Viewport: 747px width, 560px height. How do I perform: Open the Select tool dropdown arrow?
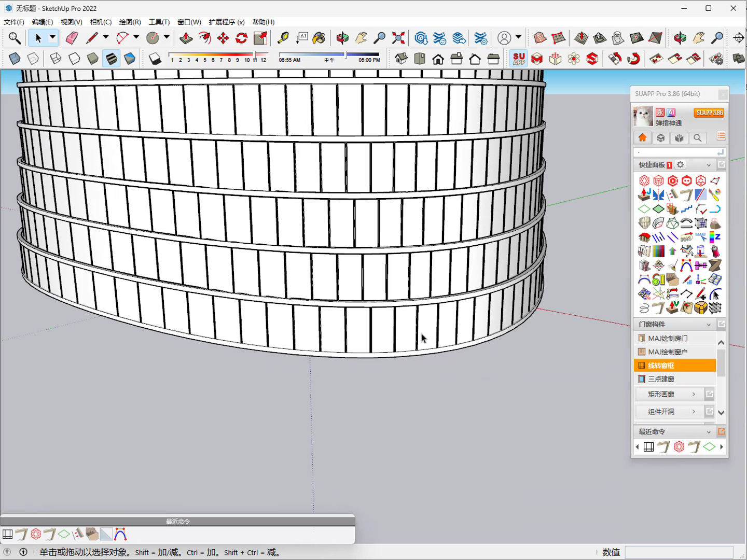(52, 37)
